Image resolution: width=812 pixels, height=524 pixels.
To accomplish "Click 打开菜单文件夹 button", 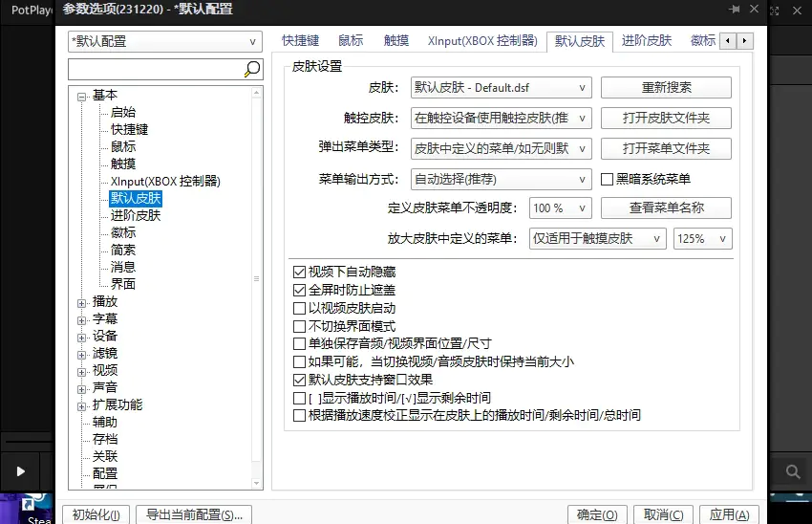I will point(666,149).
